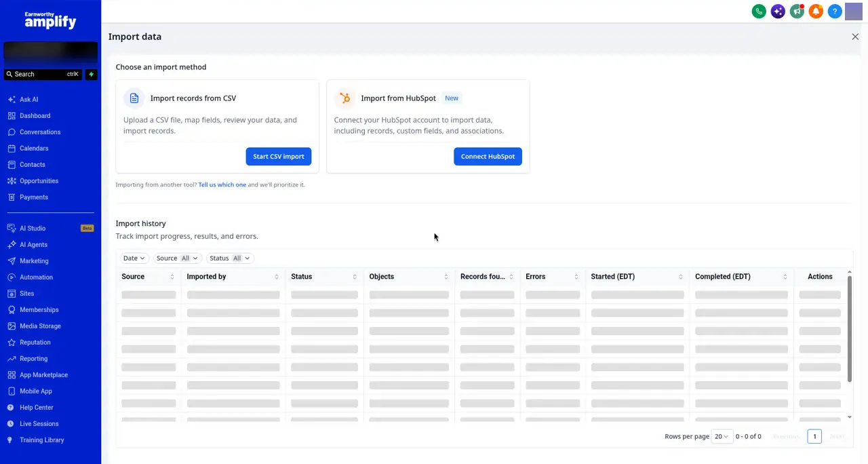868x464 pixels.
Task: Sort by the Imported by column arrows
Action: click(276, 277)
